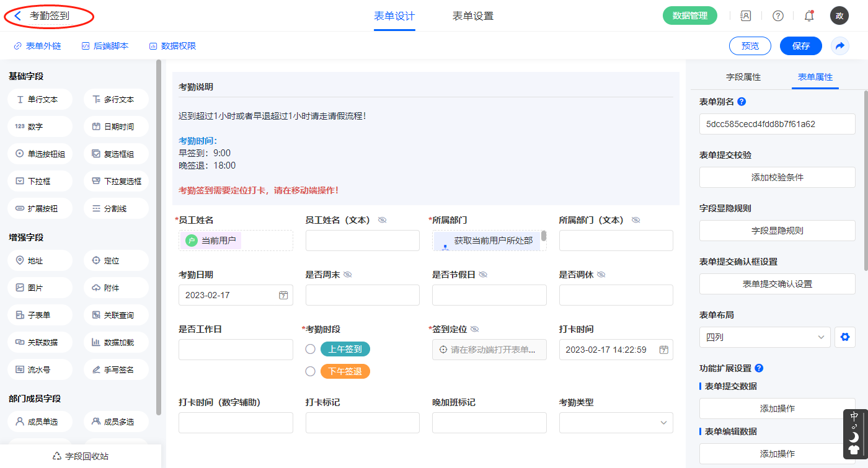Toggle visibility eye icon beside 签到定位
Viewport: 868px width, 468px height.
pyautogui.click(x=475, y=329)
